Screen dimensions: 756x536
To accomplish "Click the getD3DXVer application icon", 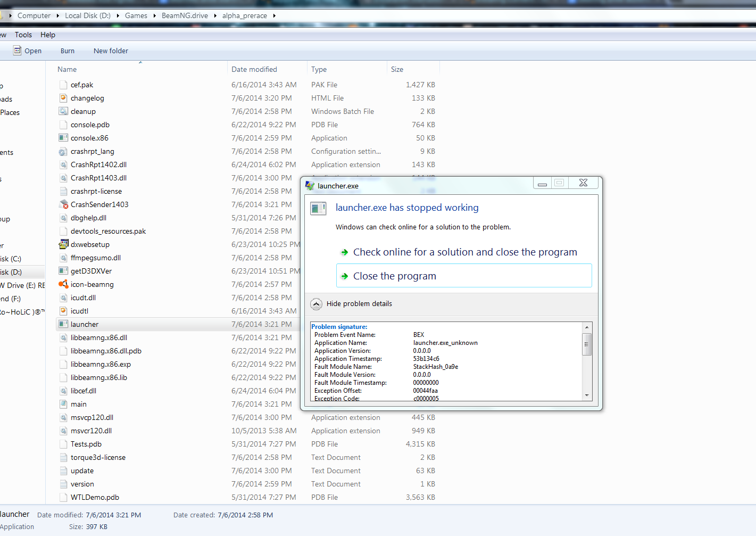I will [x=63, y=271].
